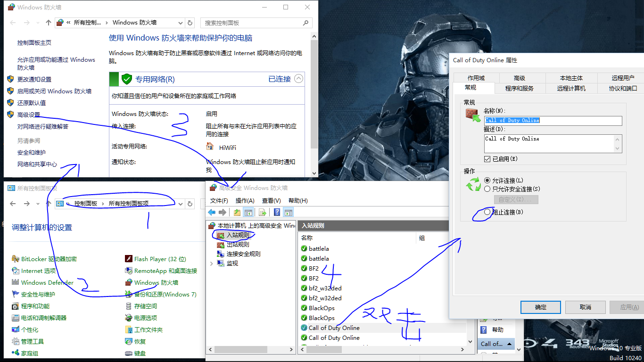Click the 搜索控制面板 search box
644x362 pixels.
pos(257,23)
